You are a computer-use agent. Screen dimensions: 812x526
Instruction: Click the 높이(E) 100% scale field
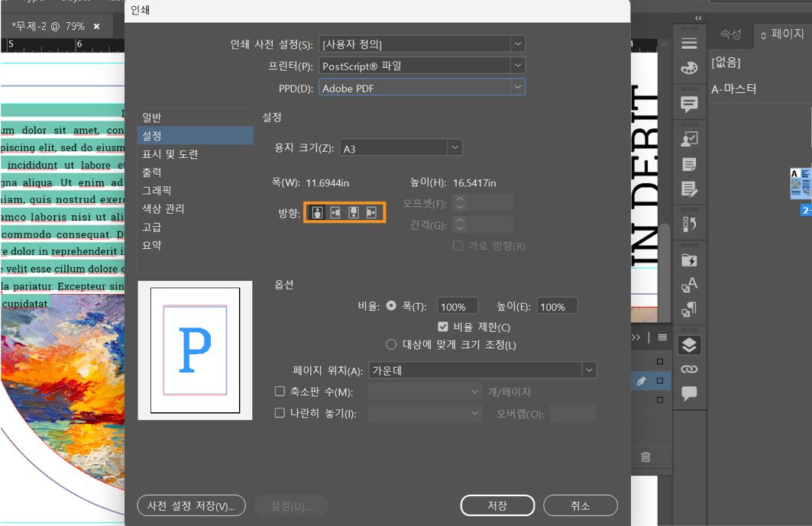tap(557, 306)
